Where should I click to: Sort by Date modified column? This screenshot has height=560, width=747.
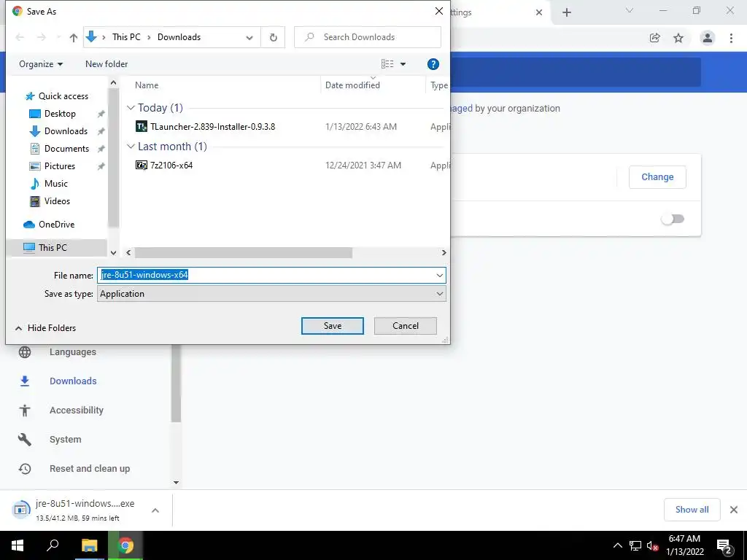click(x=352, y=85)
